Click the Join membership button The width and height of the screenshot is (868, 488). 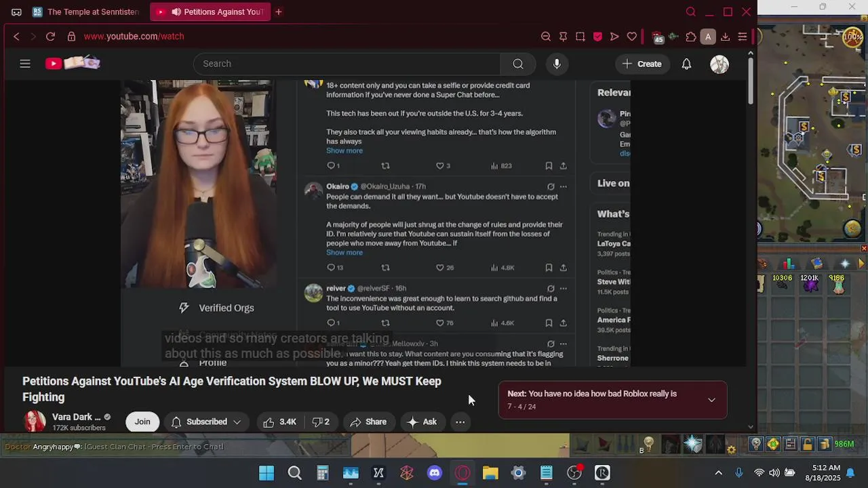point(142,422)
